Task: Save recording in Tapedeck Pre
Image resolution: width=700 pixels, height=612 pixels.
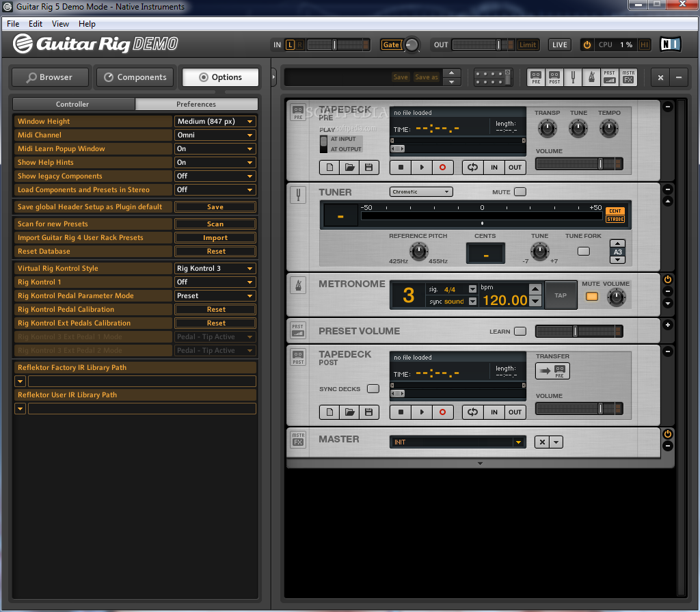Action: point(368,168)
